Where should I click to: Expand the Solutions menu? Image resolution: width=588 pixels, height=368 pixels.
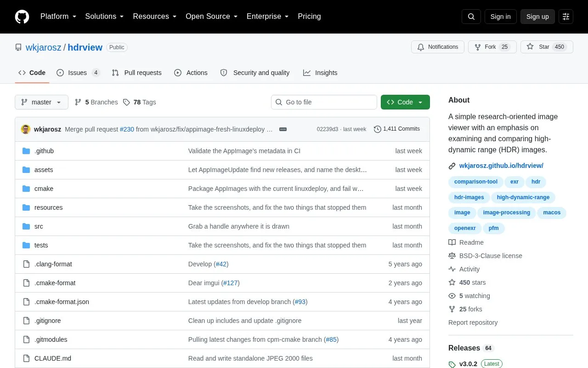[105, 17]
